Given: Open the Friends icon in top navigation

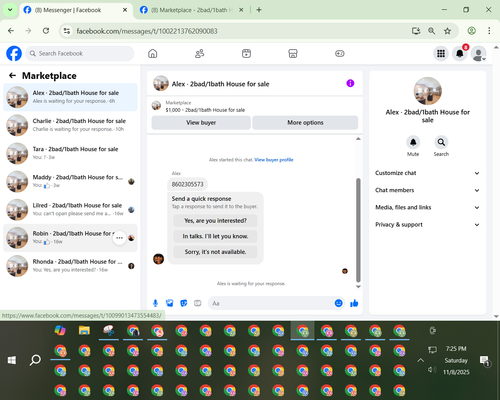Looking at the screenshot, I should pos(199,53).
